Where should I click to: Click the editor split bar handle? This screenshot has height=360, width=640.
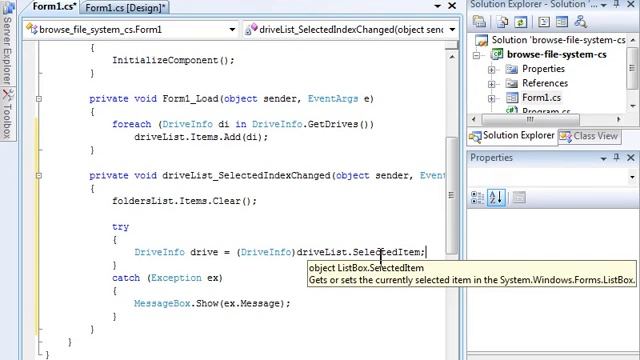pyautogui.click(x=451, y=45)
